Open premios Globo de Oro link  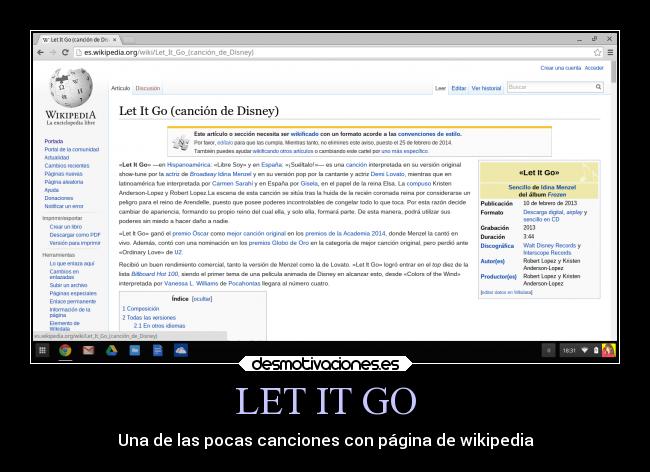(x=279, y=243)
